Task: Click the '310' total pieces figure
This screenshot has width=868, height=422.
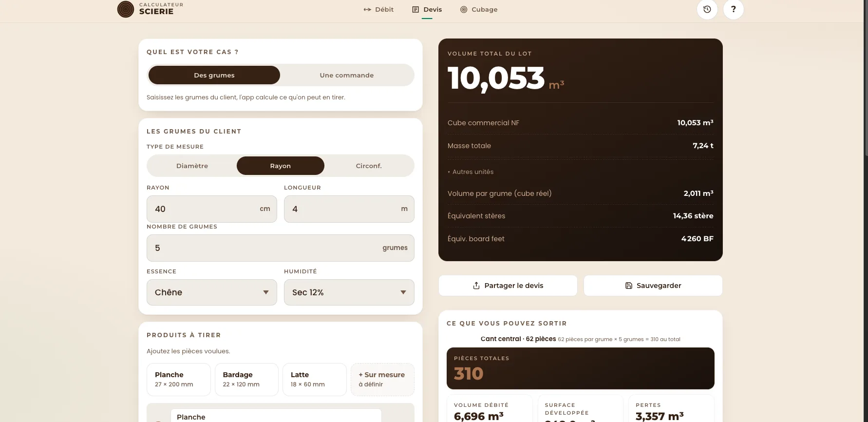Action: pyautogui.click(x=469, y=374)
